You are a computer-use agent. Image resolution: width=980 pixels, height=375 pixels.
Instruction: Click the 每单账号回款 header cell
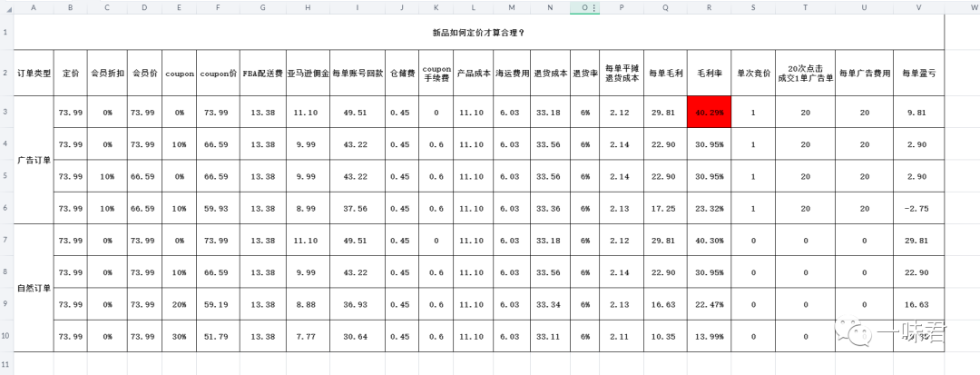tap(358, 73)
